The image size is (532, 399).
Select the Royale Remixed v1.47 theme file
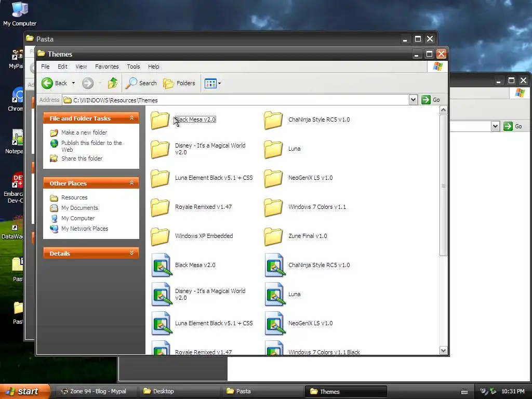(162, 348)
